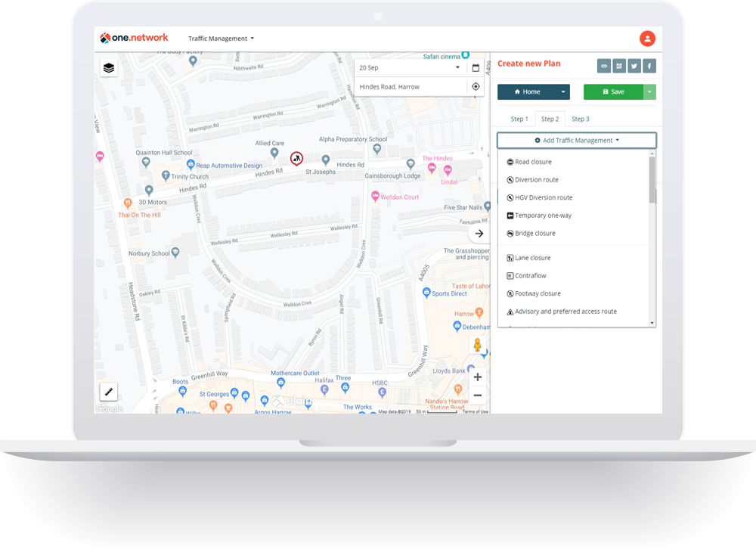The height and width of the screenshot is (552, 756).
Task: Collapse the Add Traffic Management dropdown
Action: pos(577,141)
